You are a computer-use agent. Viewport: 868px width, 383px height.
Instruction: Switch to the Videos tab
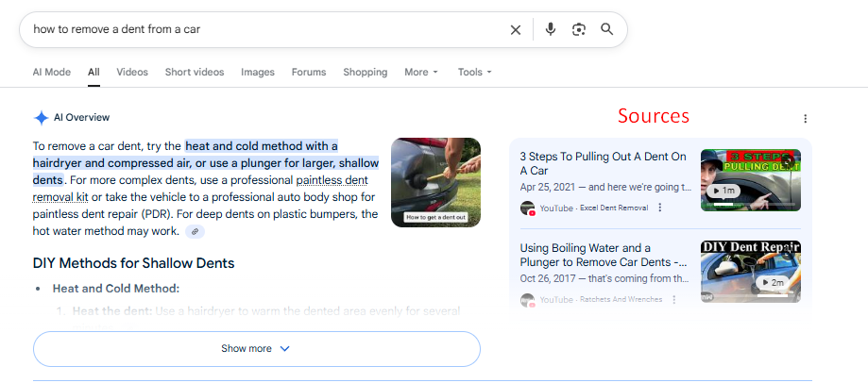coord(132,72)
